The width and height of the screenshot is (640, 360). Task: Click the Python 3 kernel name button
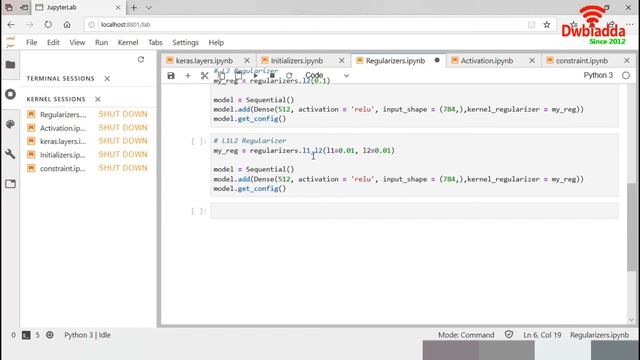598,76
